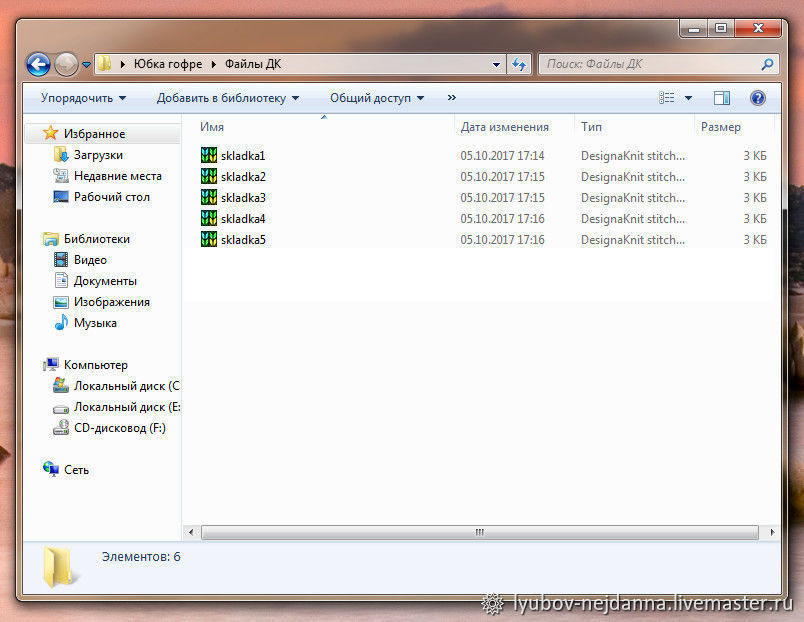Viewport: 804px width, 622px height.
Task: Sort by the Тип column header
Action: 591,127
